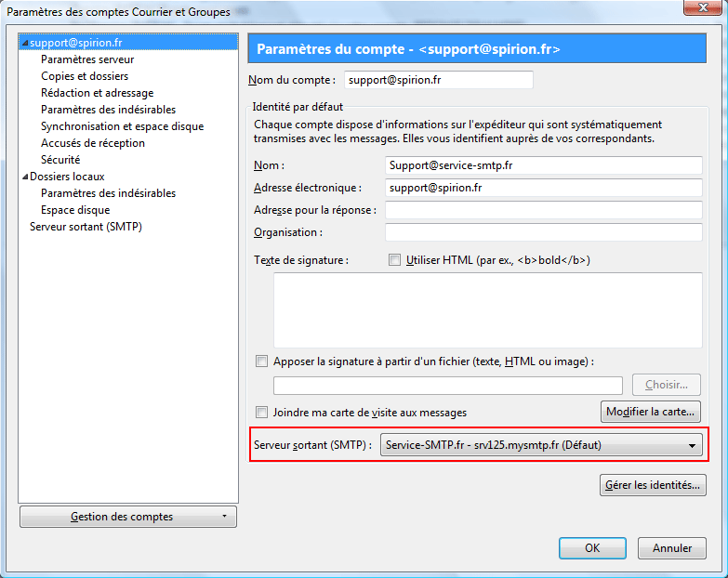The image size is (728, 578).
Task: Enable Apposer la signature à partir d'un fichier
Action: click(x=262, y=361)
